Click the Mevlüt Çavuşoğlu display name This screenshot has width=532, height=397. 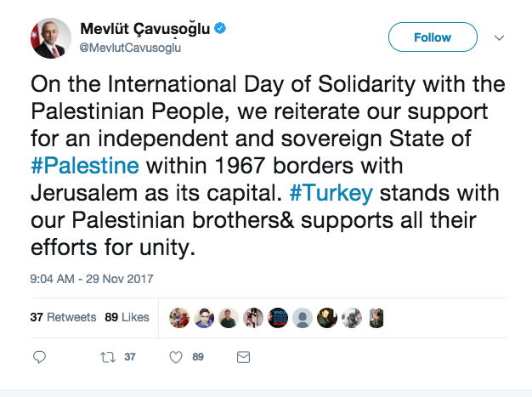click(144, 29)
